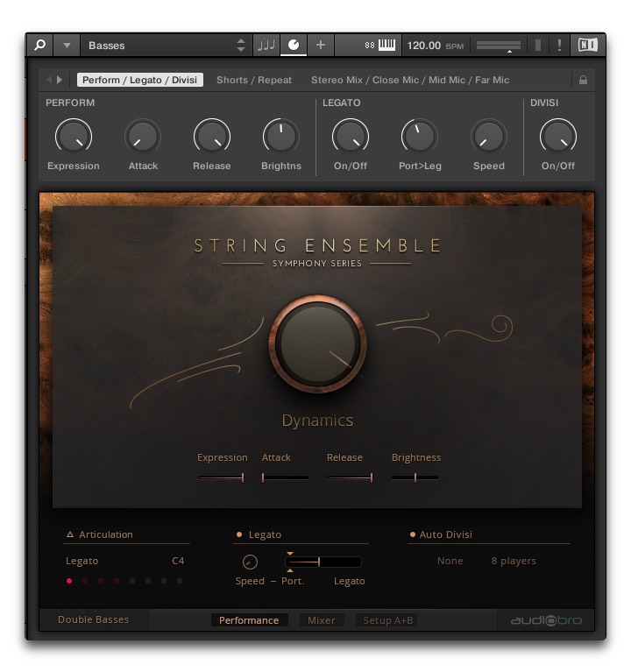Viewport: 631px width, 672px height.
Task: Click the NI logo button
Action: 587,45
